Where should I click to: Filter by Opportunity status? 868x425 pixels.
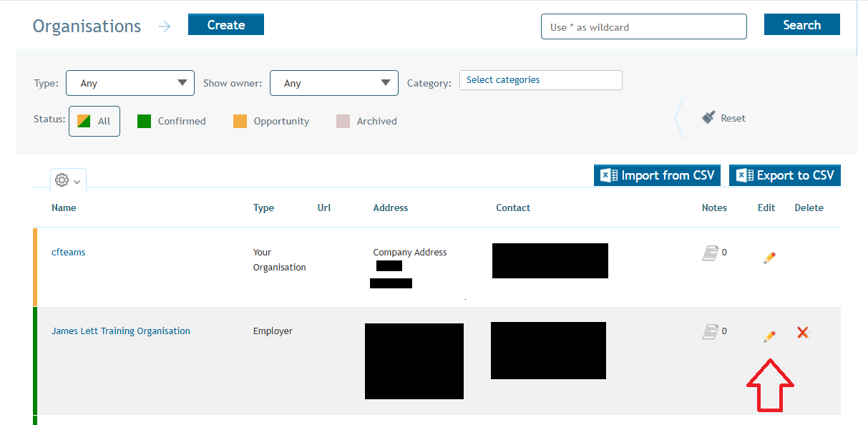(271, 121)
